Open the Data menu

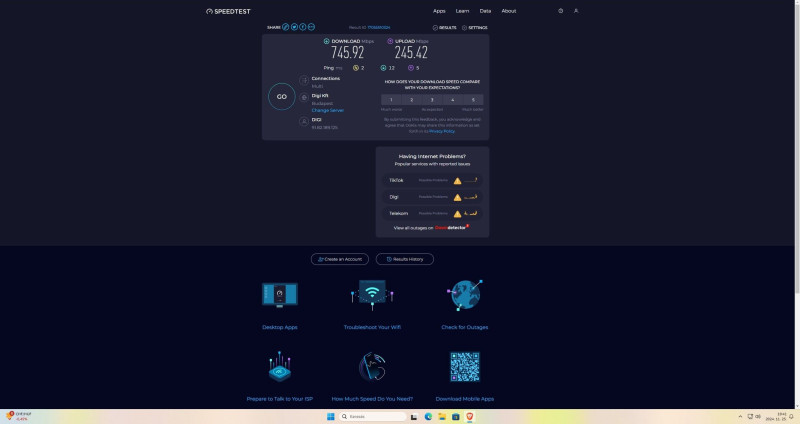coord(485,11)
